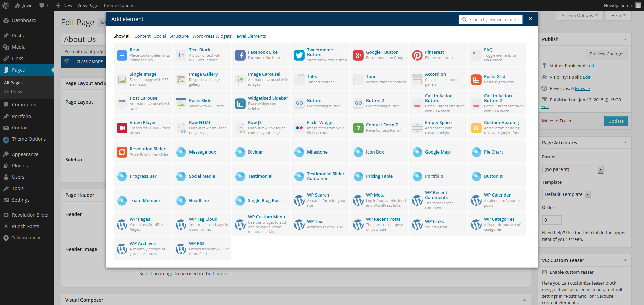Select the Image Carousel icon
The image size is (644, 305).
[240, 79]
